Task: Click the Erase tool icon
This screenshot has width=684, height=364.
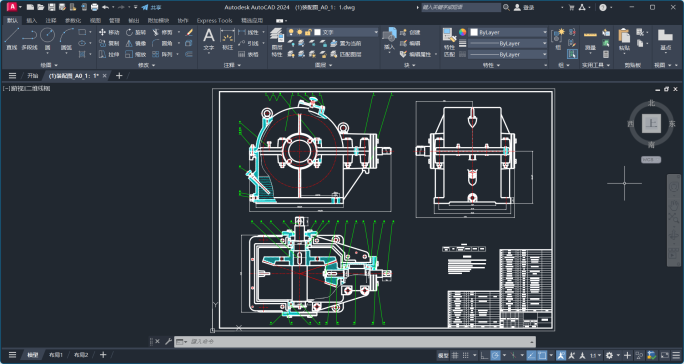Action: click(189, 32)
